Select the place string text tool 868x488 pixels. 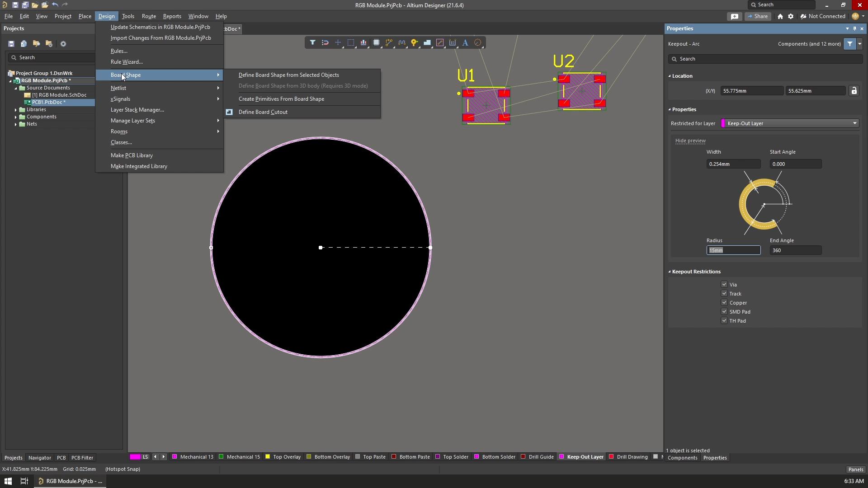[465, 42]
